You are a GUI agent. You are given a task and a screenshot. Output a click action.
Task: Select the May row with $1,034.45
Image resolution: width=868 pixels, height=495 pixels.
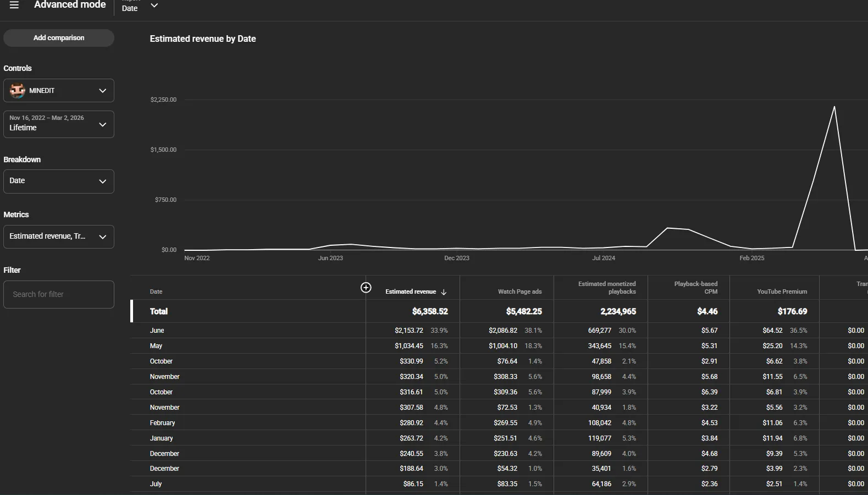point(499,346)
